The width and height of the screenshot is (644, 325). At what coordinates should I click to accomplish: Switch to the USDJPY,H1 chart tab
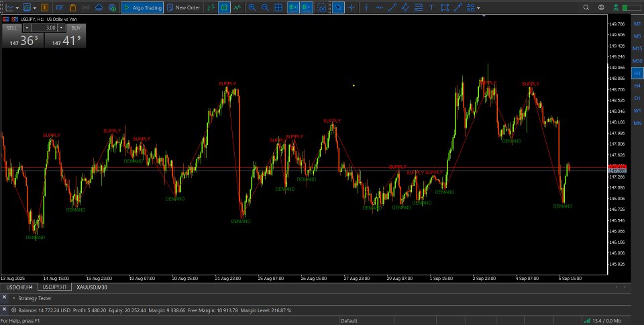pyautogui.click(x=54, y=287)
